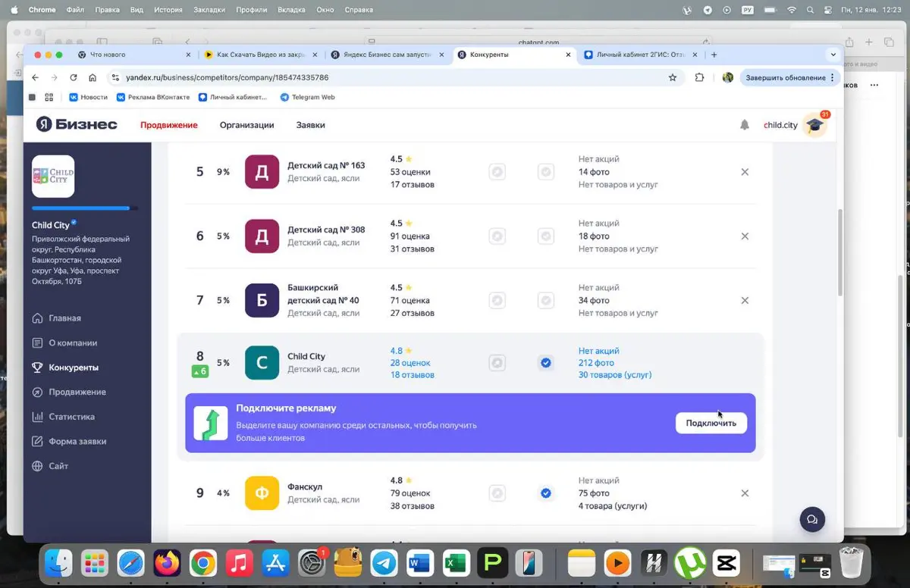Open the История menu in the menu bar

pyautogui.click(x=168, y=10)
